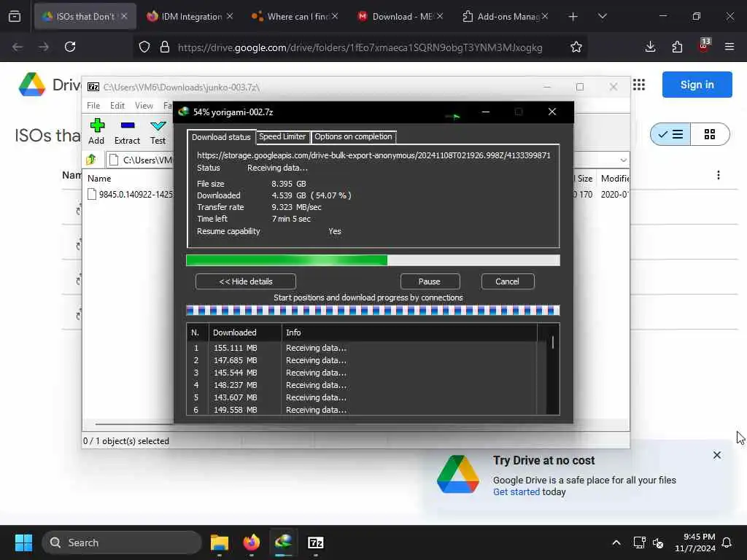Open Firefox view recent browsing icon
Viewport: 747px width, 560px height.
click(x=15, y=16)
